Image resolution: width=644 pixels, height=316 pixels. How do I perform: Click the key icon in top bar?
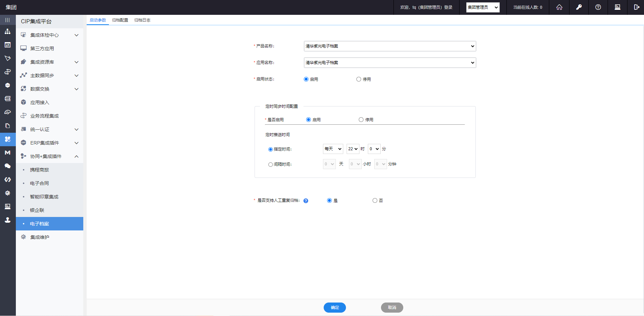tap(579, 7)
